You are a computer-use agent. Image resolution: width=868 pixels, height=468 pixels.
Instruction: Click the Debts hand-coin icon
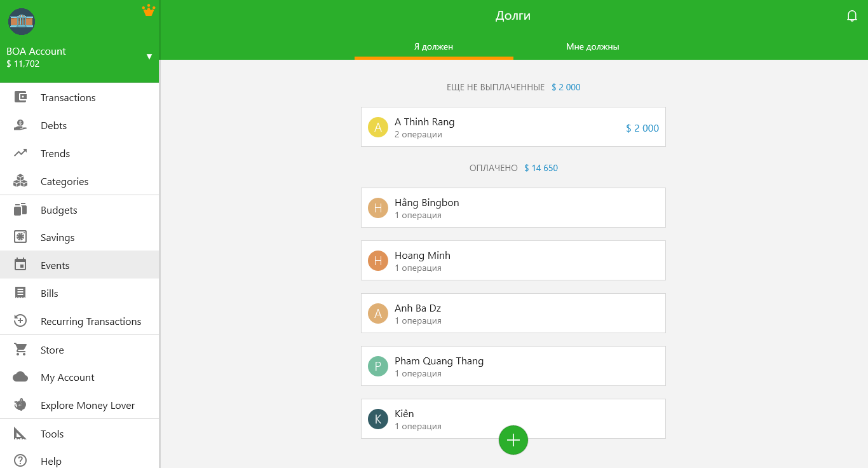pos(20,125)
